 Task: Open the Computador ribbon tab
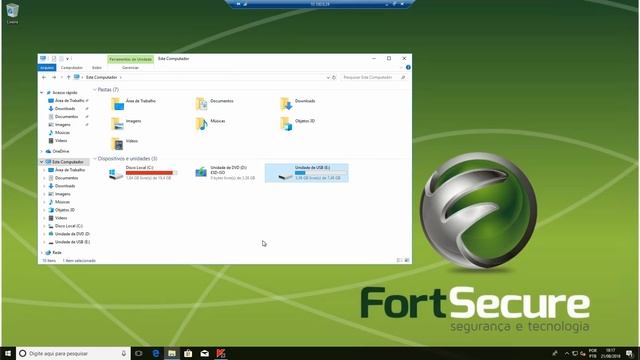tap(71, 68)
